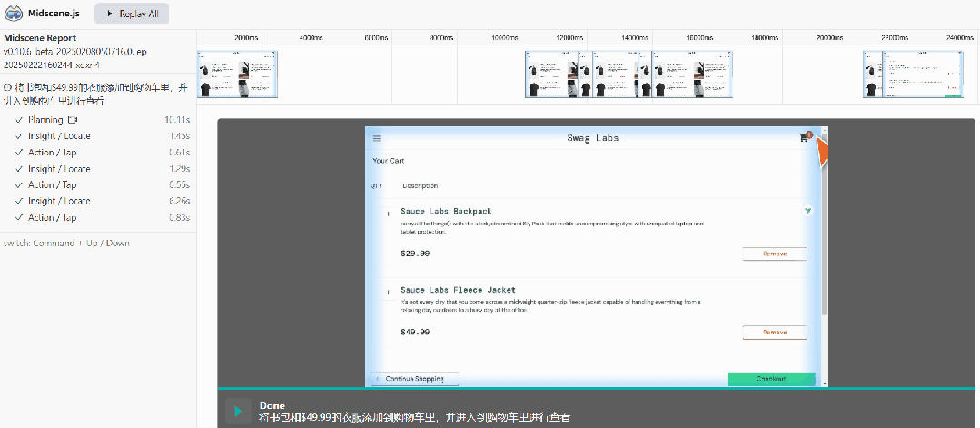980x428 pixels.
Task: Click the switch: Command + Up / Down hint
Action: point(66,243)
